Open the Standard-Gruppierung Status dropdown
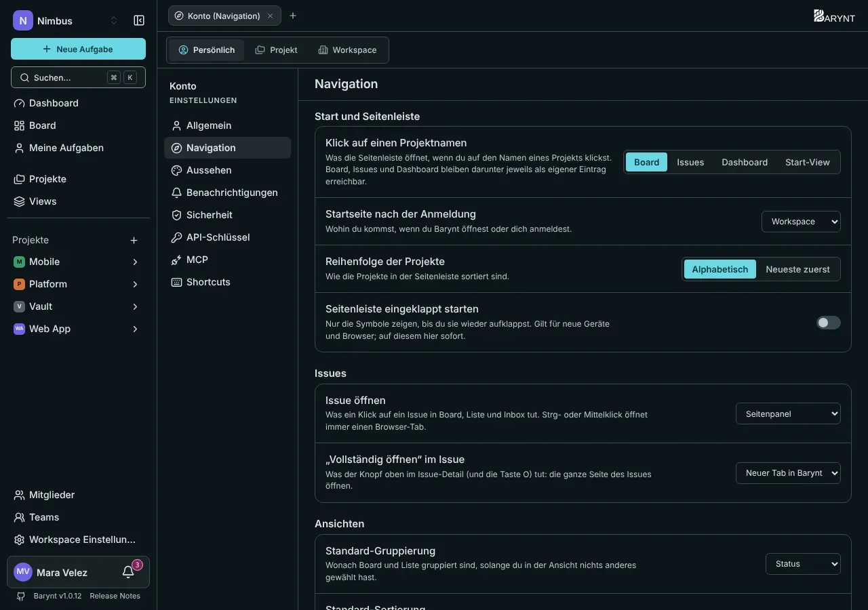Viewport: 868px width, 610px height. coord(803,564)
